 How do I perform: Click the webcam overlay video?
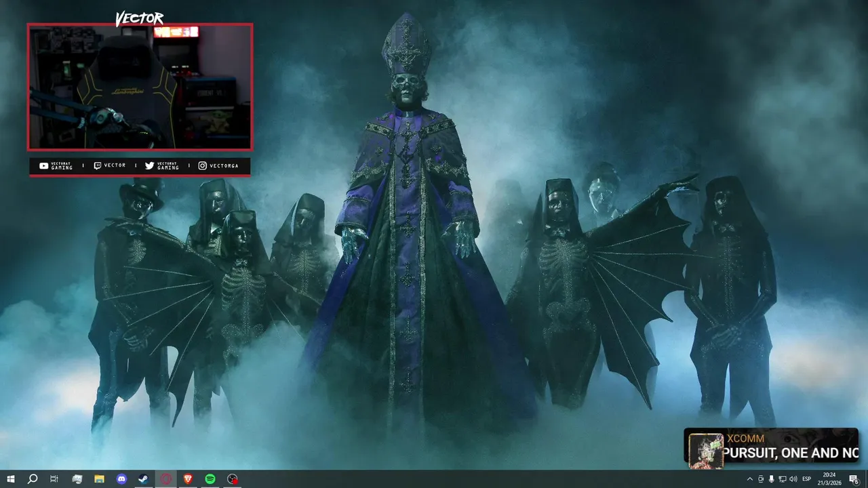click(140, 87)
